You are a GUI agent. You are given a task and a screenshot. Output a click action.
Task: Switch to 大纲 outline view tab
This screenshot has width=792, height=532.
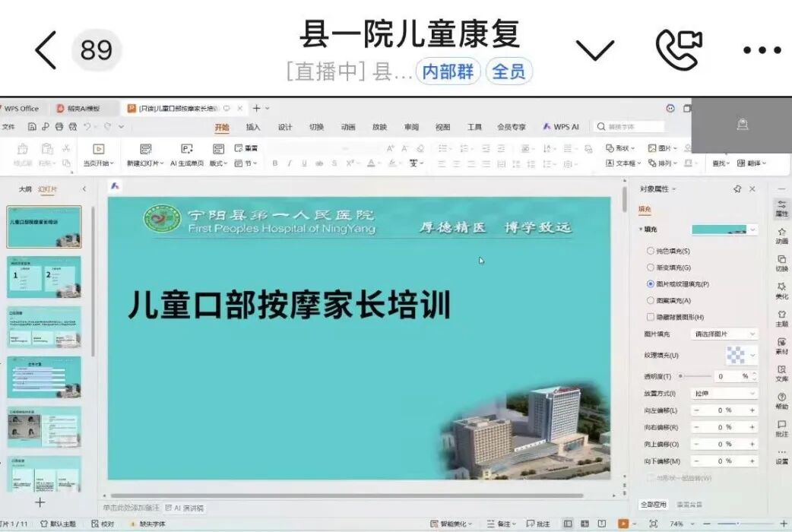pyautogui.click(x=25, y=189)
